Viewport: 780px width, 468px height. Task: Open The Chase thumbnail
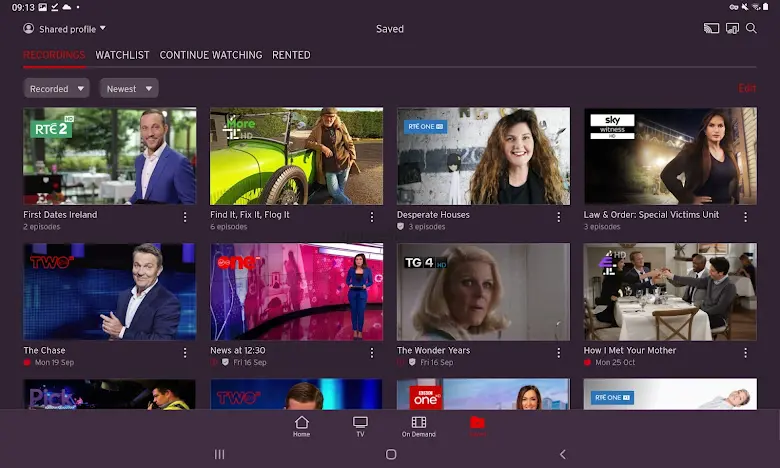(x=109, y=291)
